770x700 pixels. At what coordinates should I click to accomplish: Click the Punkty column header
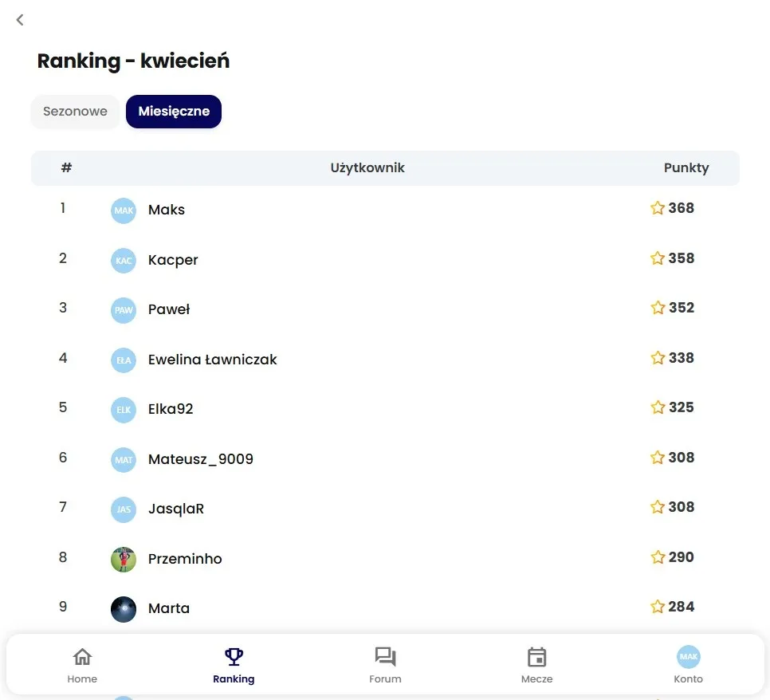[x=686, y=168]
